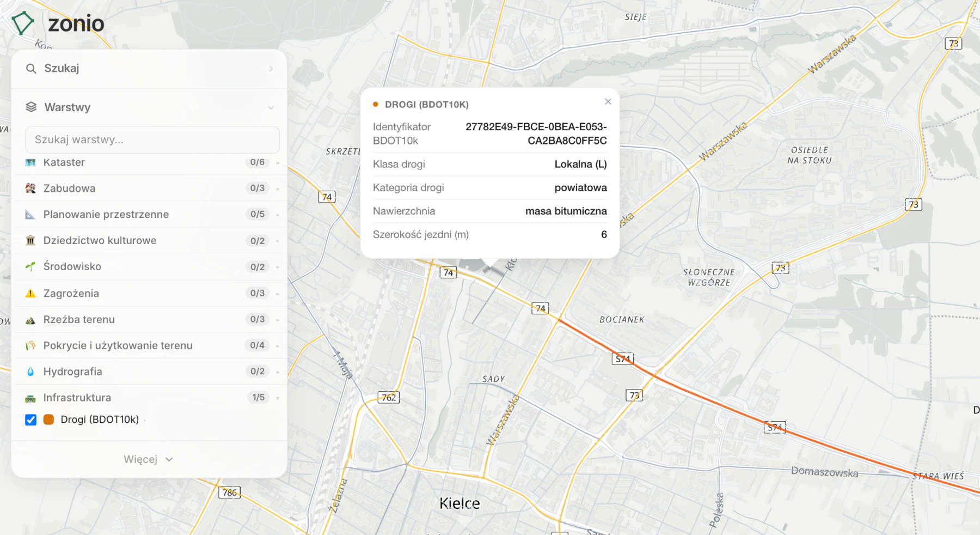Expand the Planowanie przestrzenne group arrow
Image resolution: width=980 pixels, height=535 pixels.
[x=278, y=215]
